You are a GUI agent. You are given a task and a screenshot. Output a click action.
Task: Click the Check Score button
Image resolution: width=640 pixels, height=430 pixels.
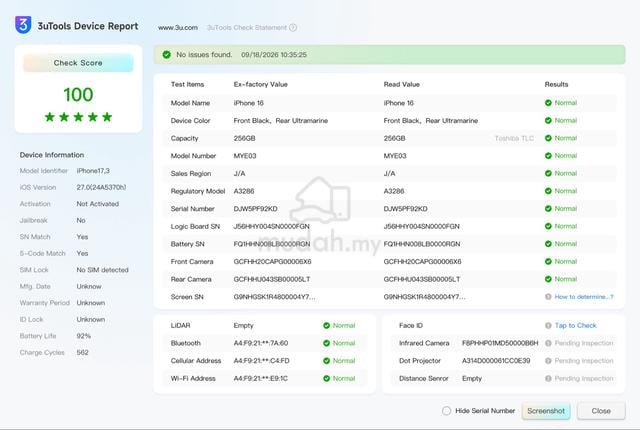(x=78, y=63)
